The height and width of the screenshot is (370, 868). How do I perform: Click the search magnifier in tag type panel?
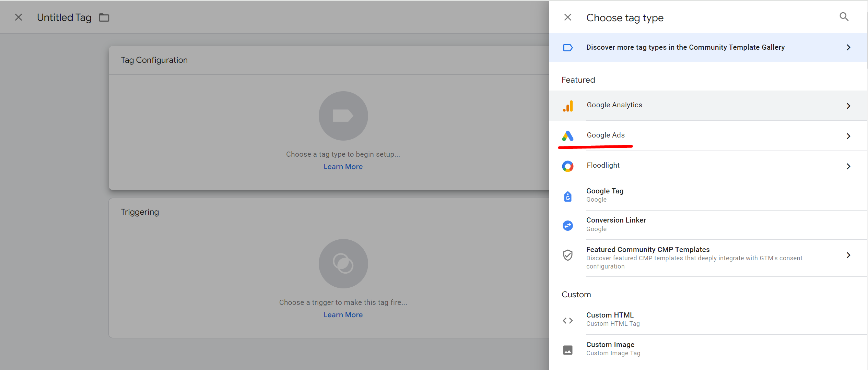[844, 17]
